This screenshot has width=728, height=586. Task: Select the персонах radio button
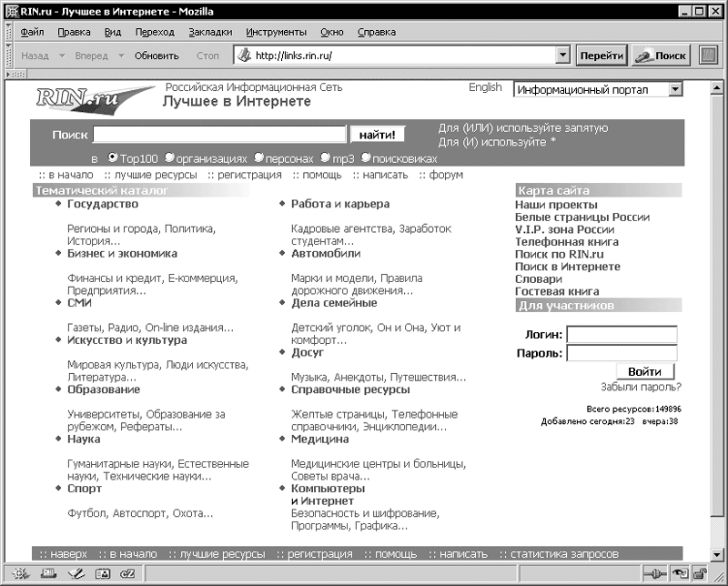tap(258, 157)
